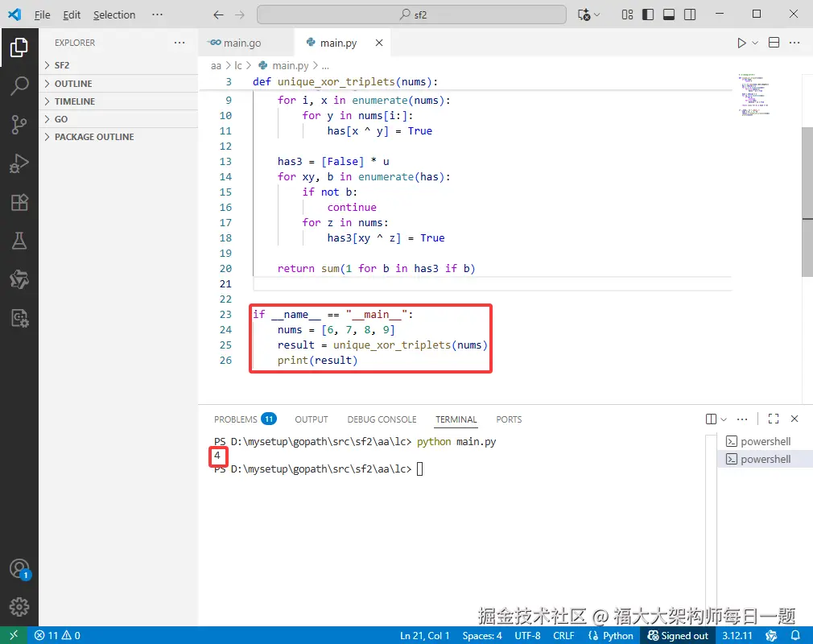Screen dimensions: 813x644
Task: Open the Search view in activity bar
Action: click(x=19, y=86)
